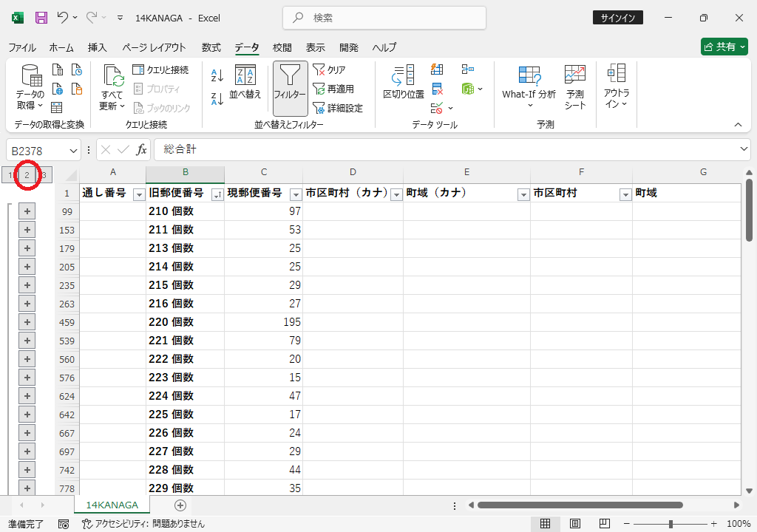
Task: Click the zoom out minus button
Action: pos(627,524)
